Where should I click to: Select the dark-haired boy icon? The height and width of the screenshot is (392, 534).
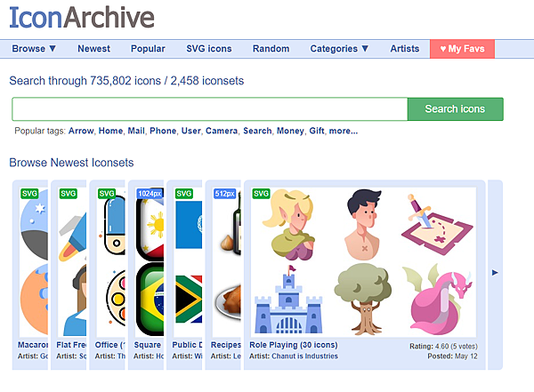pyautogui.click(x=364, y=225)
